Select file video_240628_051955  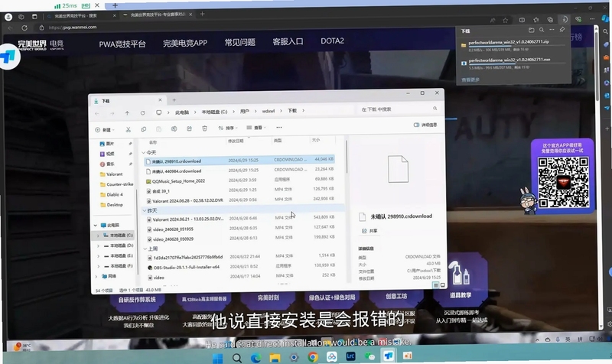click(x=173, y=229)
